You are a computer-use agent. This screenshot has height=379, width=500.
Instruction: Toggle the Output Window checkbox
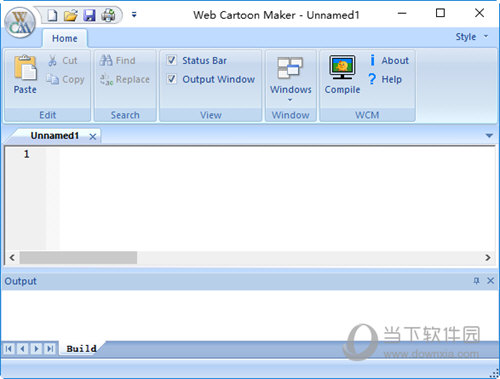[172, 79]
